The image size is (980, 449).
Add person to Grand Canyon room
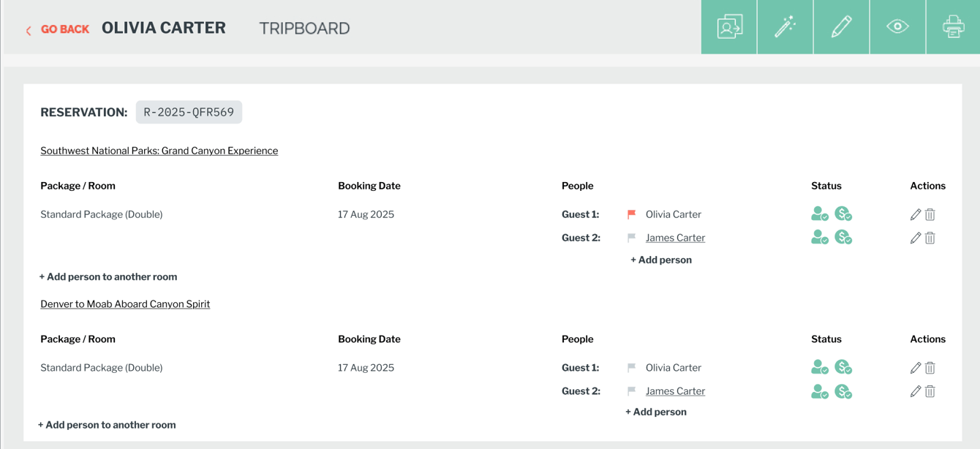(661, 260)
